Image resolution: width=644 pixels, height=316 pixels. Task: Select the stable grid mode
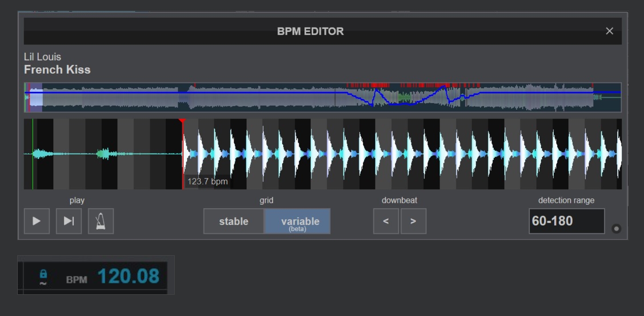pyautogui.click(x=234, y=221)
